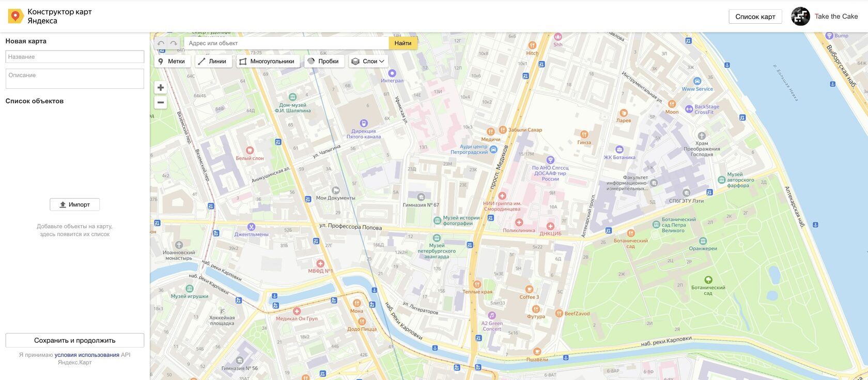Click the Найти search button
This screenshot has height=380, width=868.
click(x=403, y=43)
